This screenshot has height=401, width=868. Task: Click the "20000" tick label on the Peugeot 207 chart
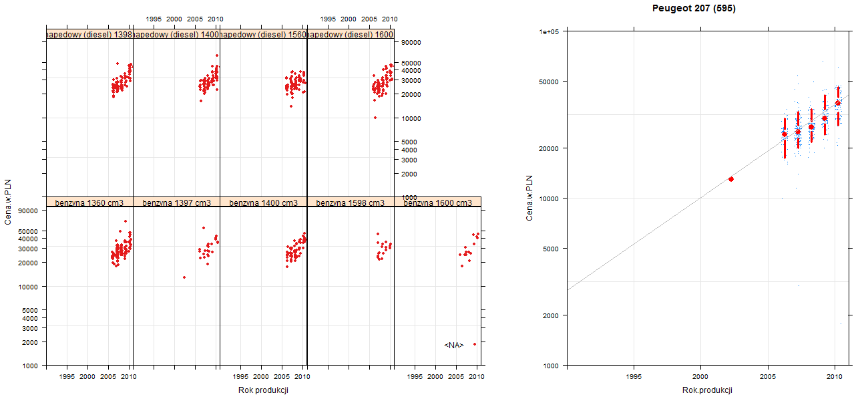[550, 148]
